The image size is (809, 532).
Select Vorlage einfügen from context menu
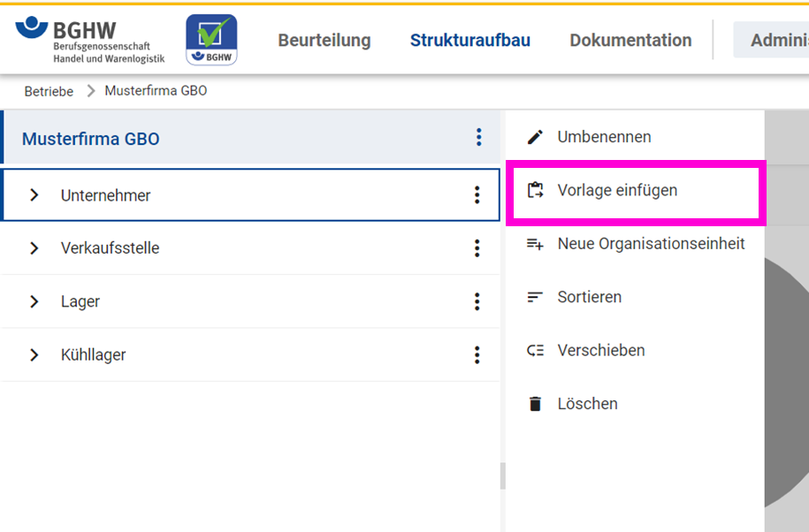click(x=617, y=190)
